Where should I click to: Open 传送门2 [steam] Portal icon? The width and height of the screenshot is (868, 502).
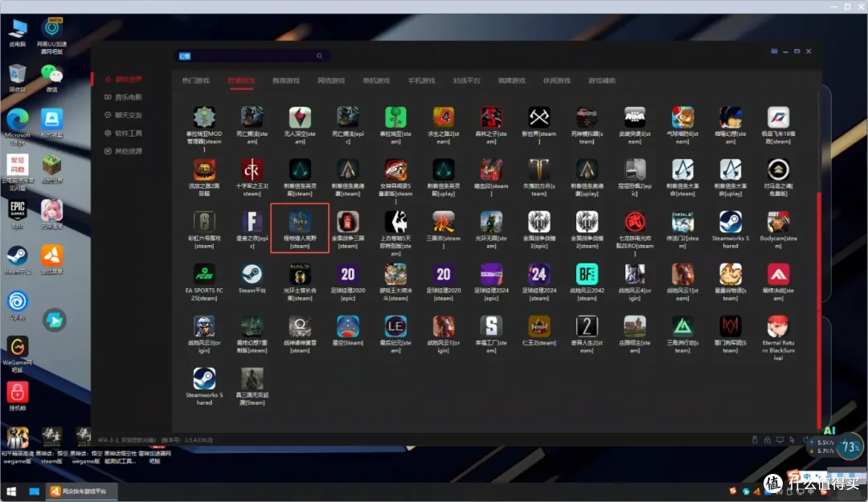[x=682, y=222]
